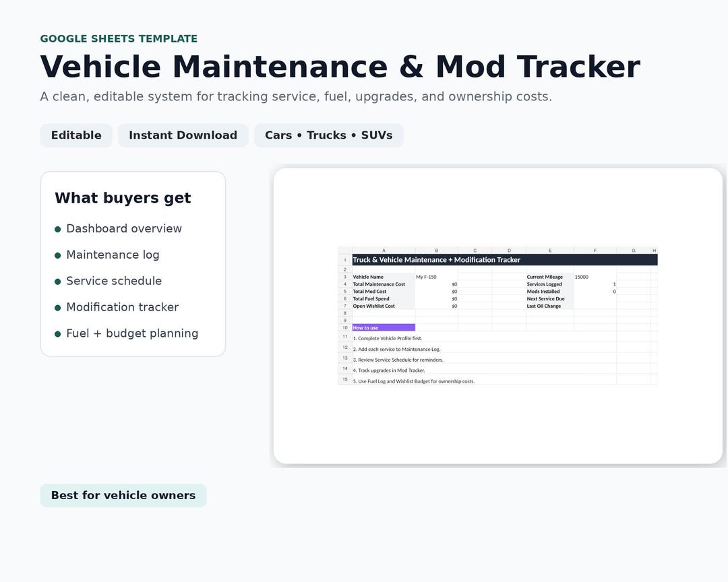This screenshot has width=728, height=582.
Task: Select the Mods Installed cell
Action: click(x=550, y=292)
